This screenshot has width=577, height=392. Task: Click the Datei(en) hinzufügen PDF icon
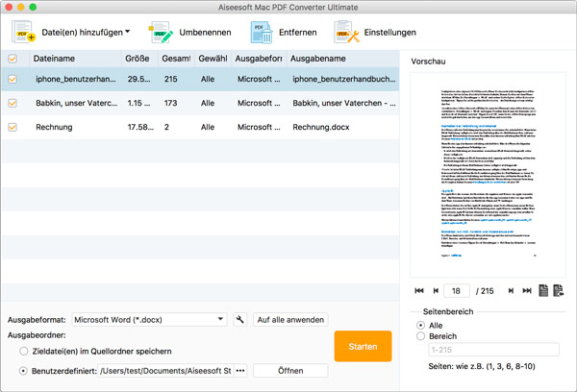click(23, 33)
